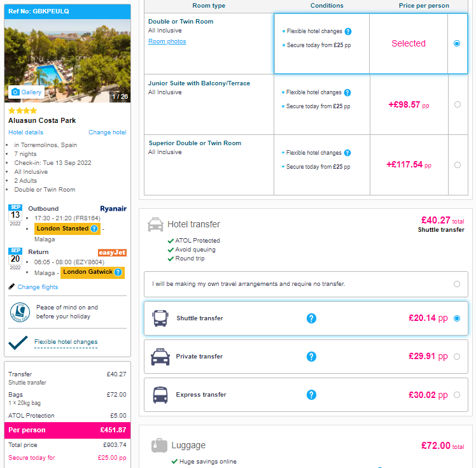Click pencil icon beside Change flights

[x=11, y=287]
